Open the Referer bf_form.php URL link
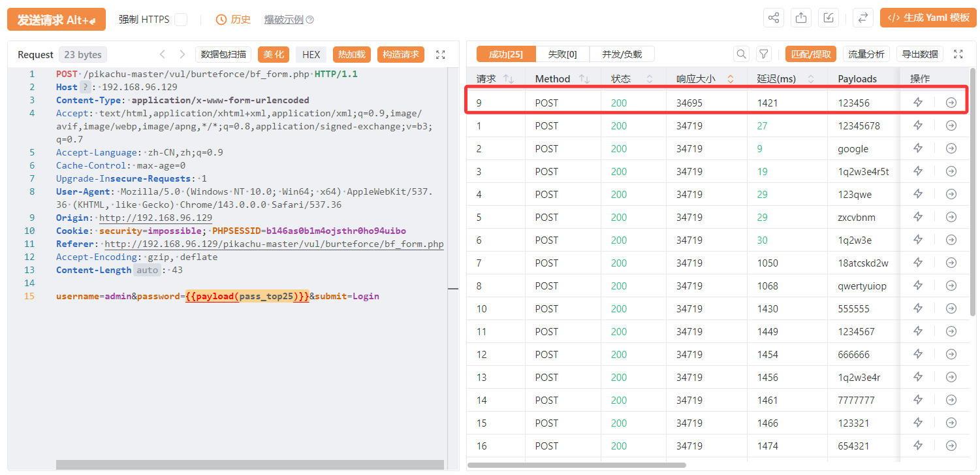Screen dimensions: 980x475 274,244
